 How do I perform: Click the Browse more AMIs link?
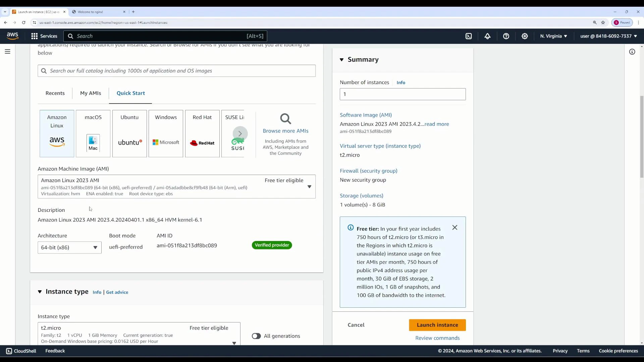[285, 131]
